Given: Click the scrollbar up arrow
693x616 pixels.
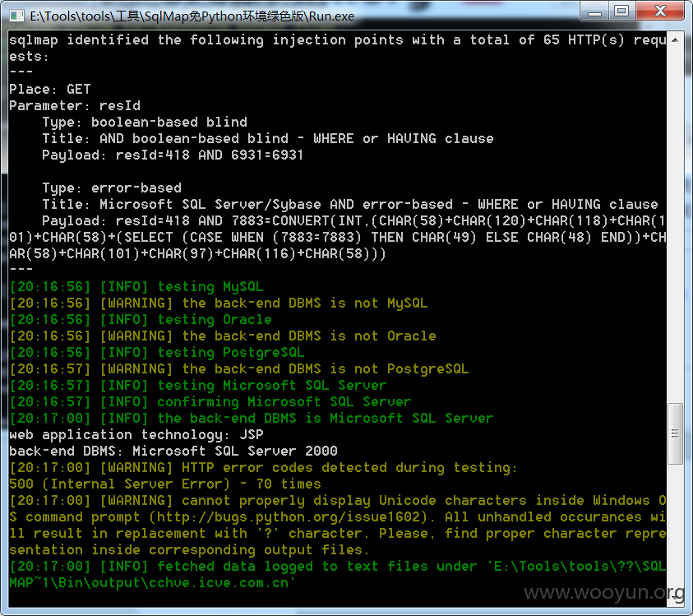Looking at the screenshot, I should pos(675,40).
